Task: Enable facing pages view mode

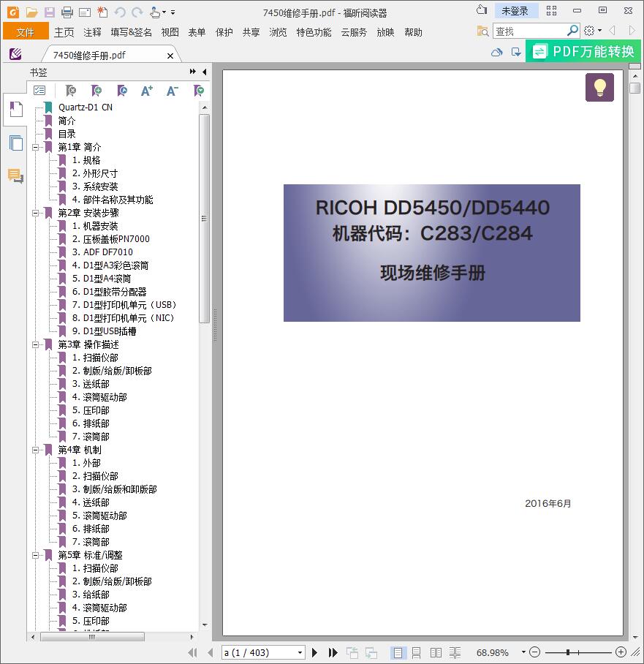Action: [x=436, y=652]
